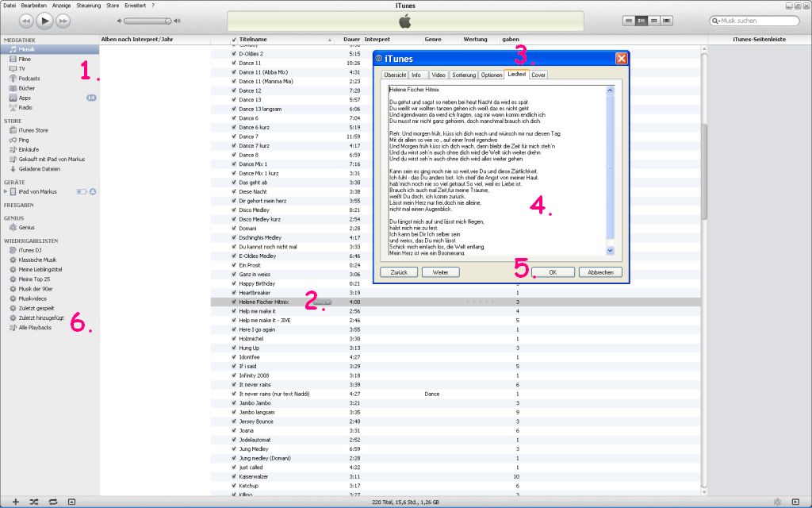Skip to previous track with rewind button
812x508 pixels.
[26, 21]
